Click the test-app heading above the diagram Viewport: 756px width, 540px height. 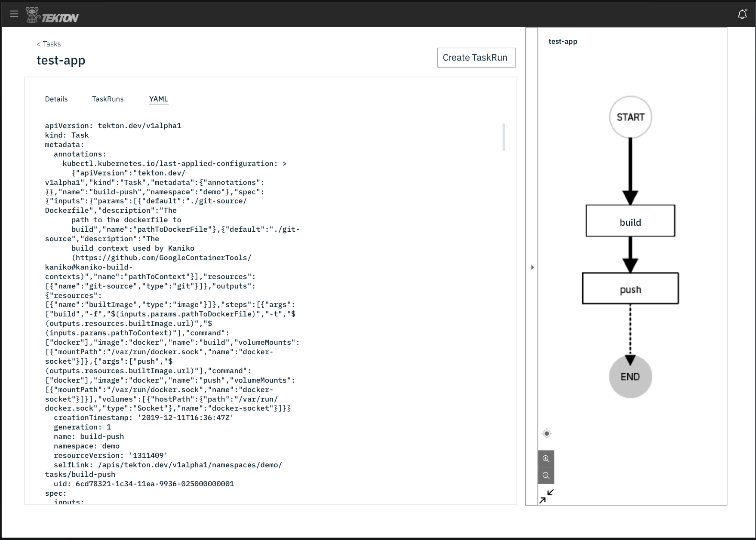562,42
